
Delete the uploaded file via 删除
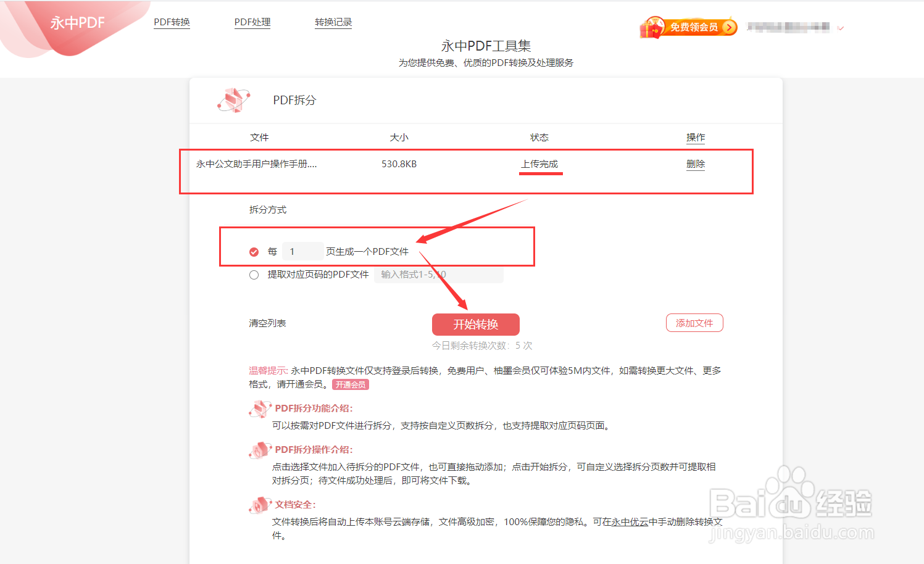[x=696, y=164]
